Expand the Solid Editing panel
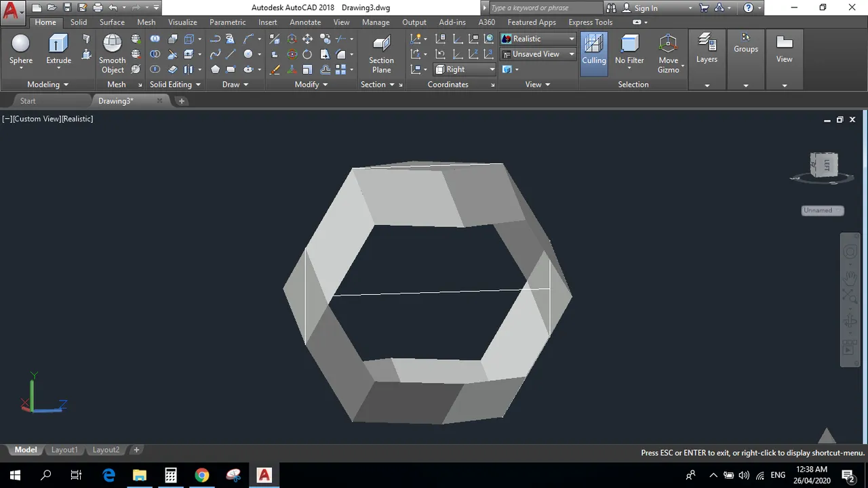This screenshot has height=488, width=868. pyautogui.click(x=175, y=84)
